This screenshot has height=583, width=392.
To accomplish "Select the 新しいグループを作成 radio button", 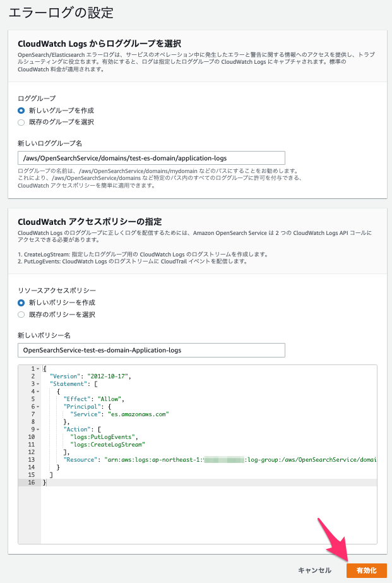I will click(x=21, y=111).
